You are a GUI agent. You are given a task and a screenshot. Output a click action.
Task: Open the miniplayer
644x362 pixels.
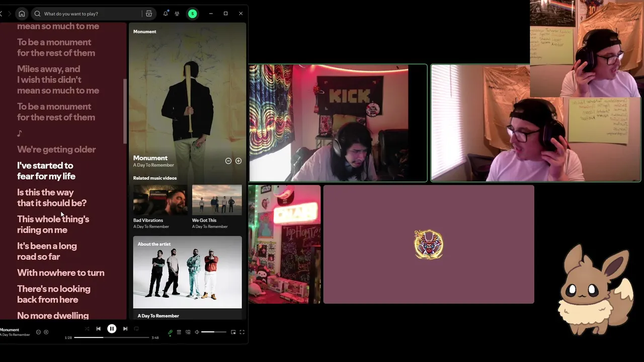pyautogui.click(x=233, y=332)
